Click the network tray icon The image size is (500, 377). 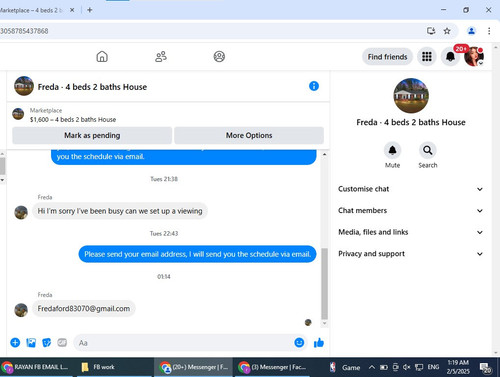pyautogui.click(x=419, y=367)
